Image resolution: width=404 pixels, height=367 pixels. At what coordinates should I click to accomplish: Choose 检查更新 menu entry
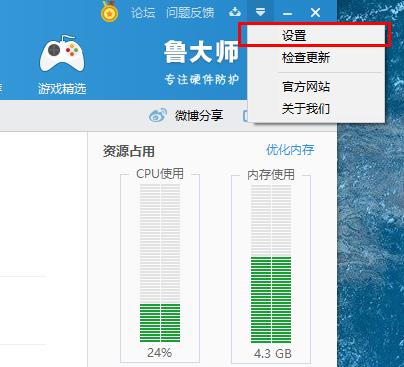316,58
